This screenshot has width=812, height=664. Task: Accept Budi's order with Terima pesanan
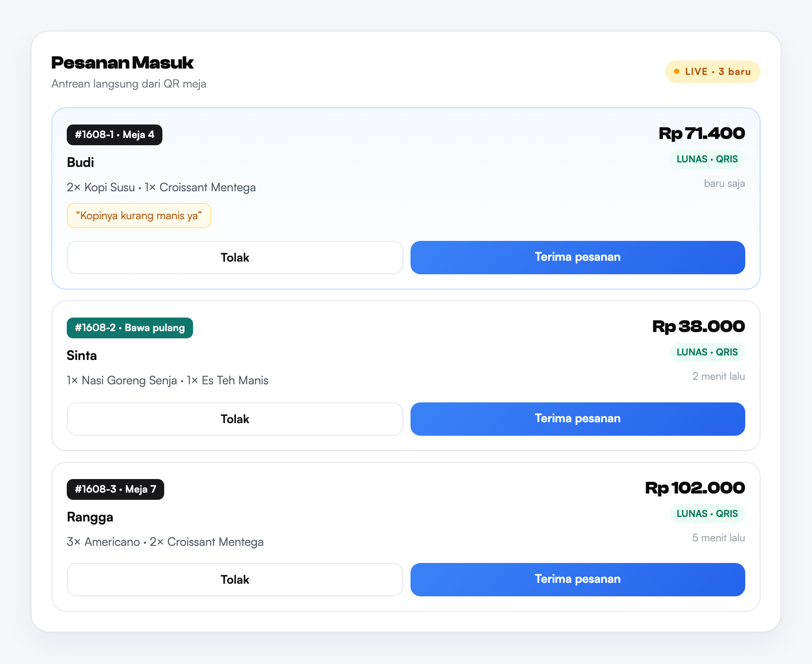click(577, 257)
